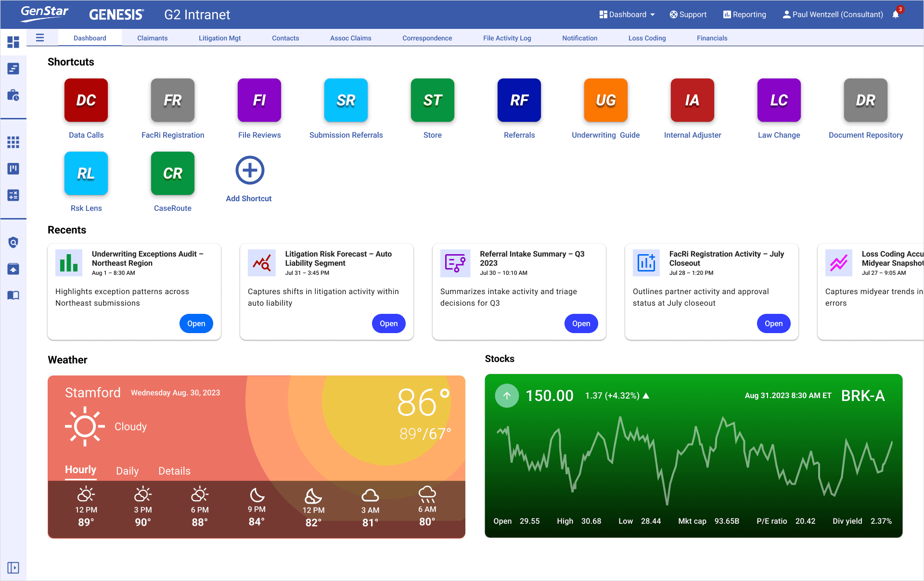Image resolution: width=924 pixels, height=581 pixels.
Task: Click the Add Shortcut plus icon
Action: 249,170
